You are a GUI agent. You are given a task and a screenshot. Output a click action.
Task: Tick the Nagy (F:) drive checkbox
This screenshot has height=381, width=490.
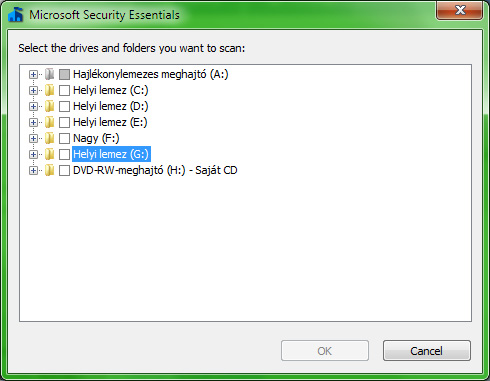64,138
